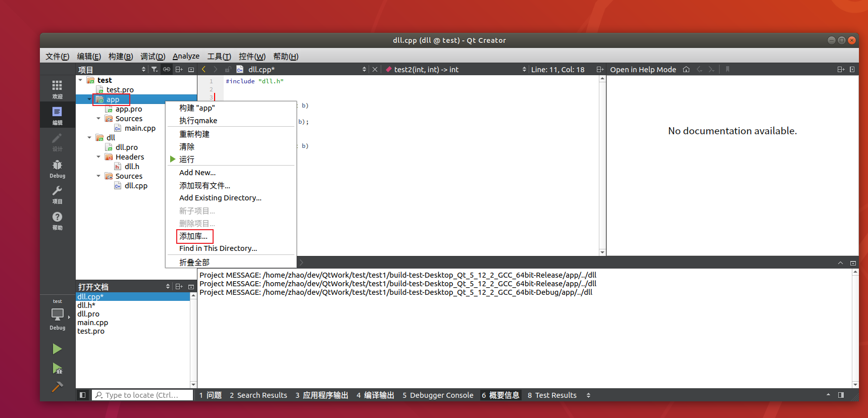Build project with the hammer icon
Screen dimensions: 868x418
coord(57,387)
